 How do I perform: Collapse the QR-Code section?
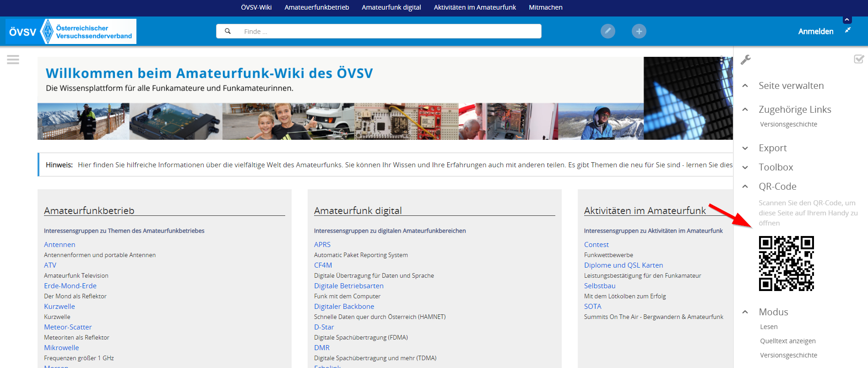click(x=777, y=187)
